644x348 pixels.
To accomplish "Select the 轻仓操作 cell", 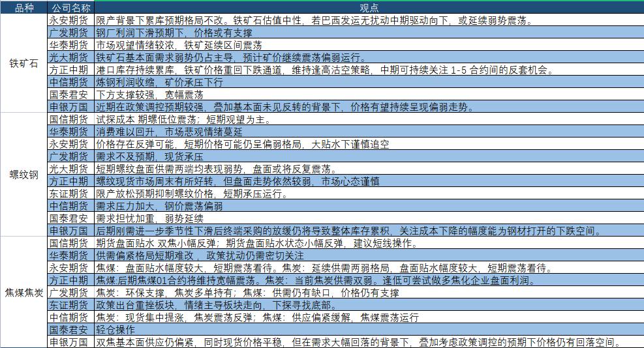I will click(x=369, y=330).
